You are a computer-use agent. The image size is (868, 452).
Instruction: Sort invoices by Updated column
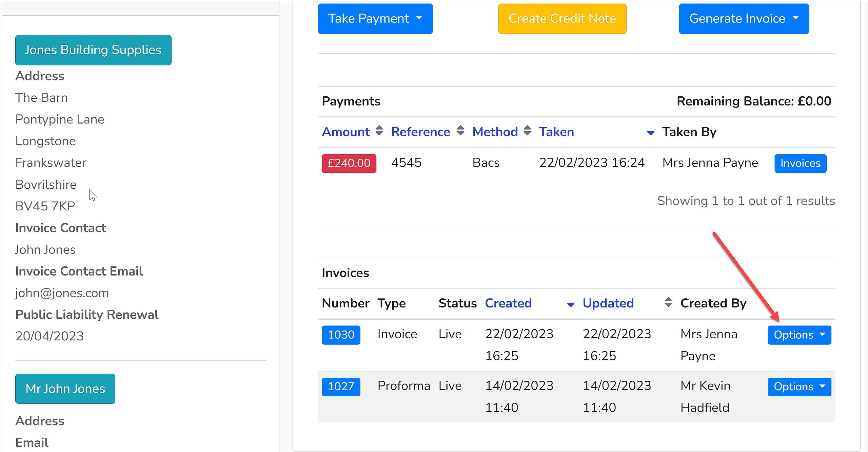click(608, 303)
